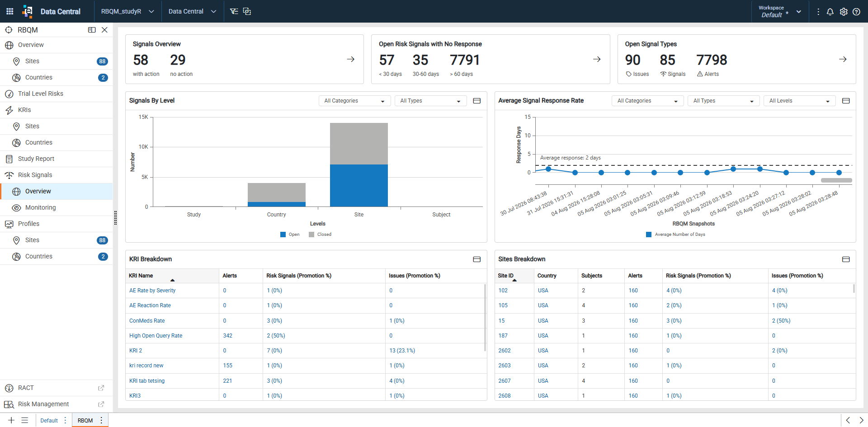Open Trial Level Risks in sidebar

click(x=57, y=94)
